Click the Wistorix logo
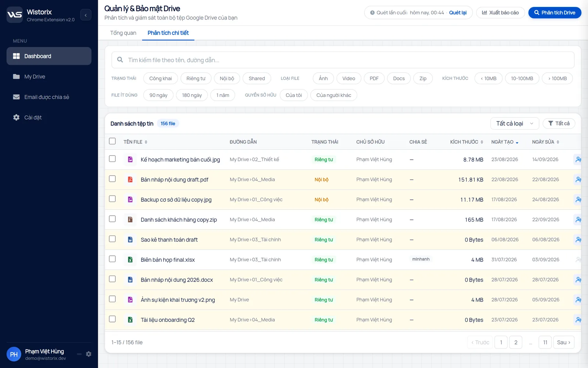The height and width of the screenshot is (368, 588). [15, 15]
